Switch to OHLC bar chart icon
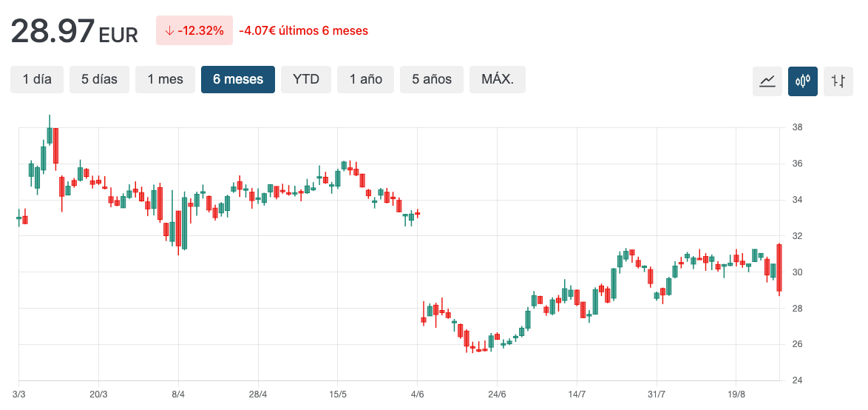Image resolution: width=868 pixels, height=410 pixels. pos(838,81)
